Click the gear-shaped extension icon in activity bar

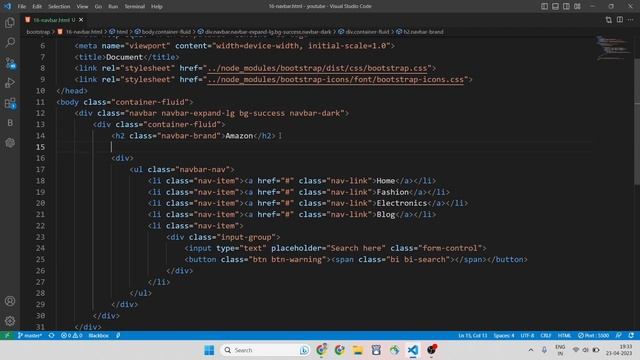tap(10, 143)
